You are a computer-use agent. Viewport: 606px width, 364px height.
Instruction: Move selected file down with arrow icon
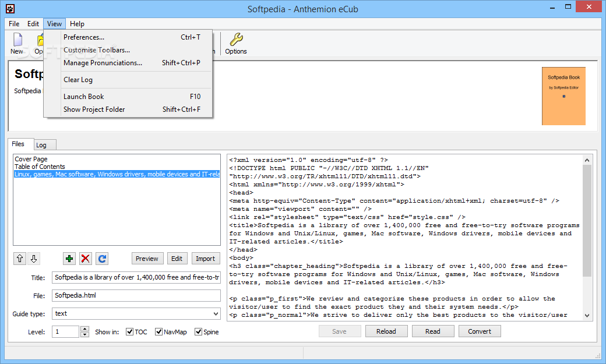click(x=34, y=259)
